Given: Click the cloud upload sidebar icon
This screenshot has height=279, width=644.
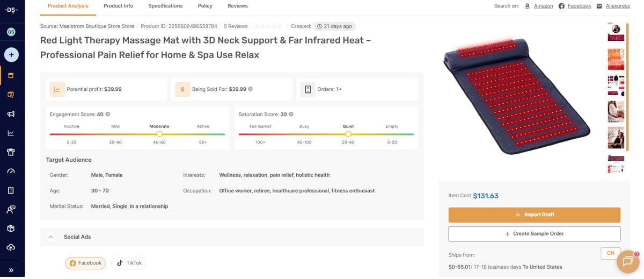Looking at the screenshot, I should 11,247.
